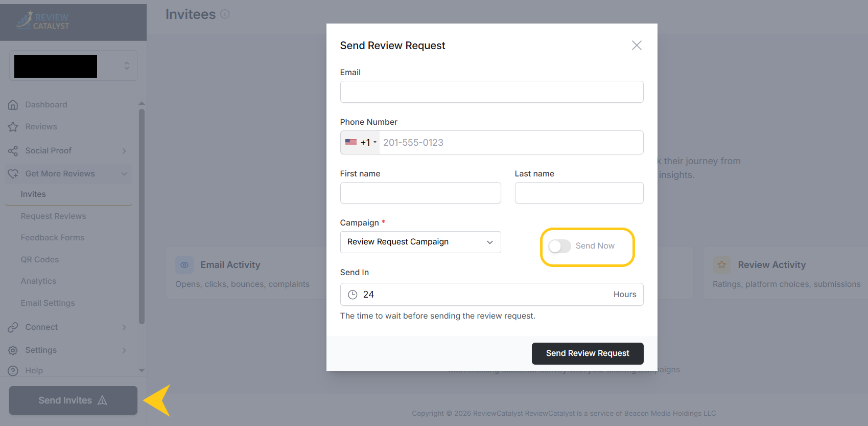Click the Connect link icon
Screen dimensions: 868x426
[x=13, y=327]
